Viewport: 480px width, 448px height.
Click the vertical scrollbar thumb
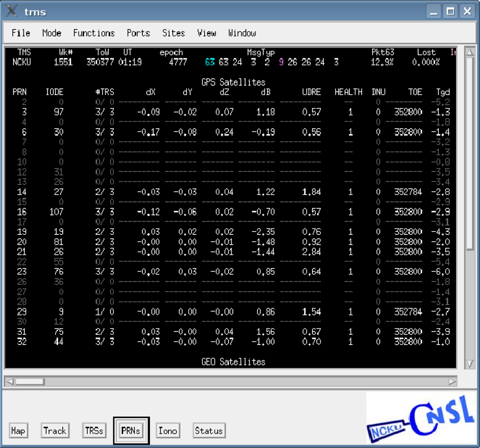pyautogui.click(x=470, y=154)
